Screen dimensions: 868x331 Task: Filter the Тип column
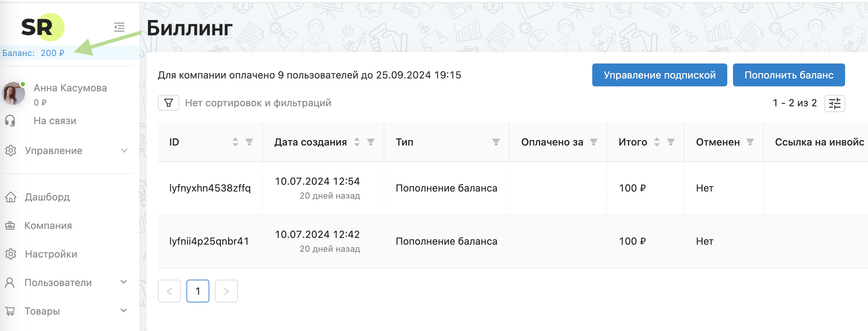[496, 142]
